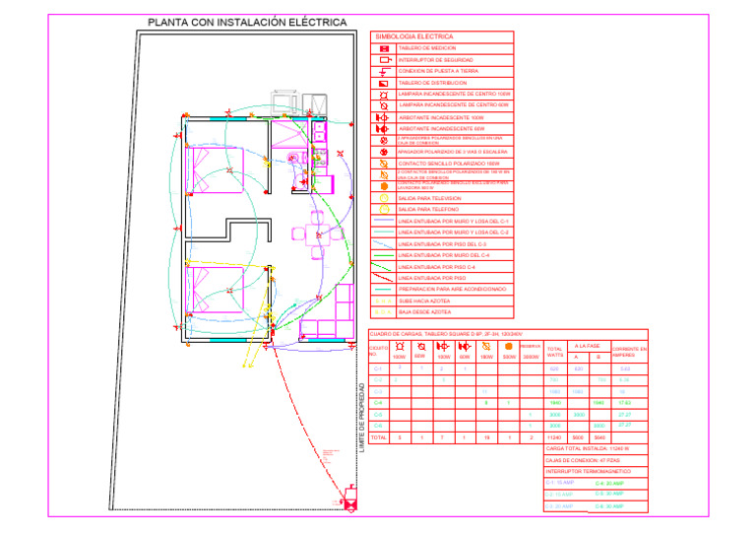Select the Conexion de Puesta a Tierra symbol
The image size is (756, 535).
click(x=384, y=72)
